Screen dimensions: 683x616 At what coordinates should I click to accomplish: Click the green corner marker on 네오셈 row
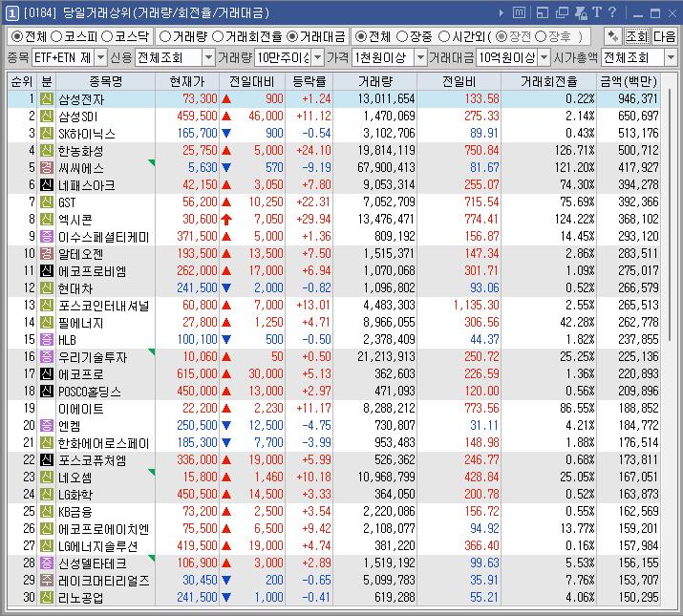click(x=152, y=472)
